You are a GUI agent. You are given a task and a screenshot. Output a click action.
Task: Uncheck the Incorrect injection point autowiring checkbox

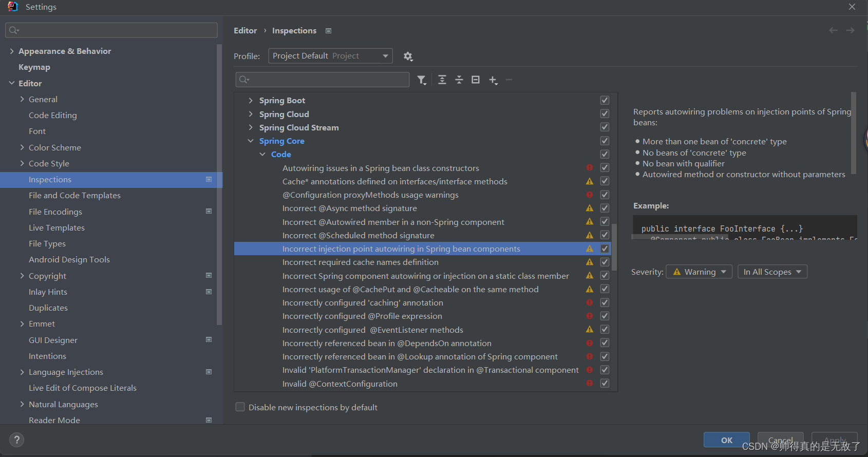click(x=605, y=249)
